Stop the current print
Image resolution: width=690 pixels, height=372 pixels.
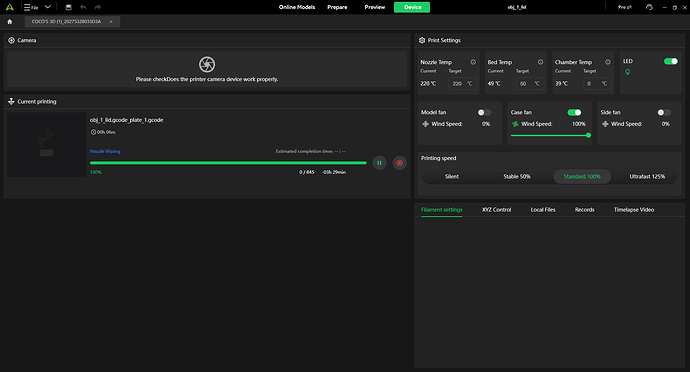click(x=400, y=163)
